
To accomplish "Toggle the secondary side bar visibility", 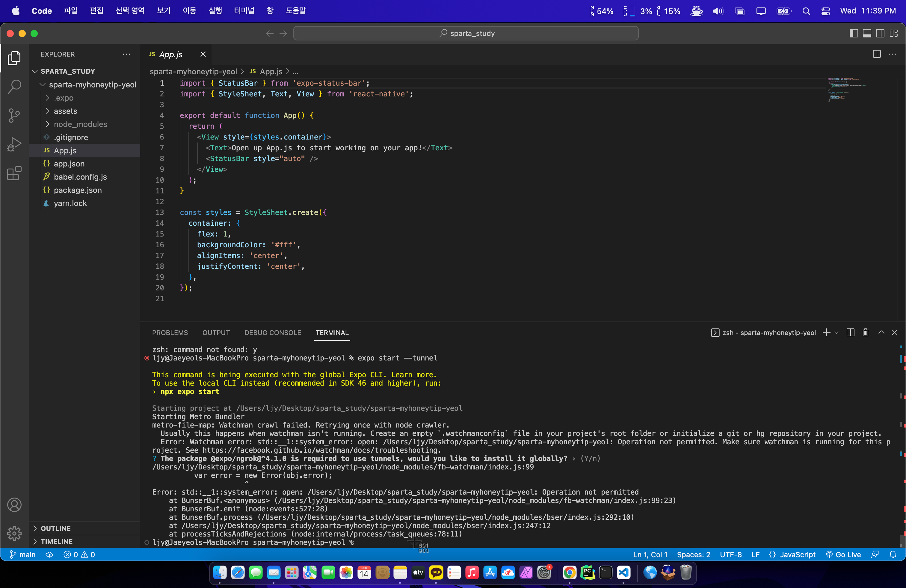I will 880,34.
